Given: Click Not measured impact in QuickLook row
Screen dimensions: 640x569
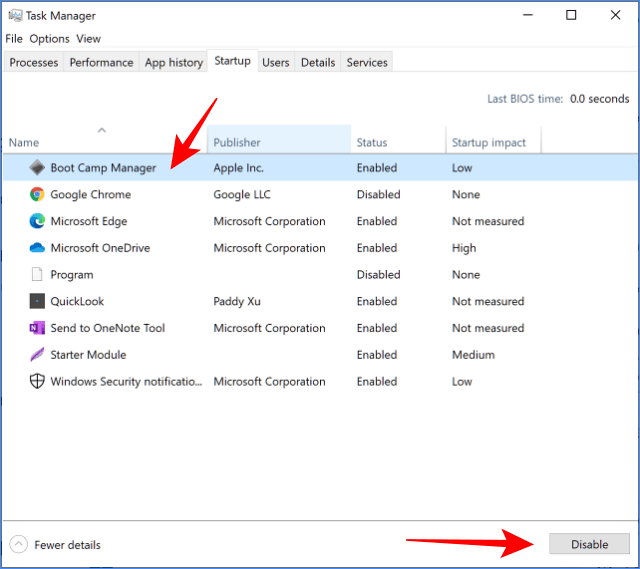Looking at the screenshot, I should [488, 301].
